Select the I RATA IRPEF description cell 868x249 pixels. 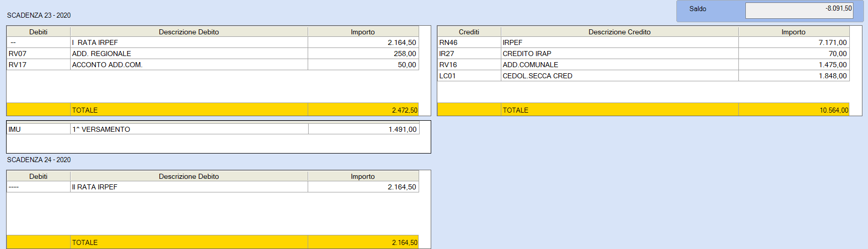click(189, 42)
